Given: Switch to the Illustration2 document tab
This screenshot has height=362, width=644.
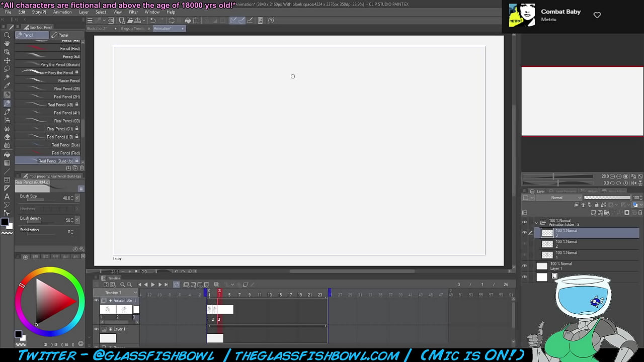Looking at the screenshot, I should [97, 29].
